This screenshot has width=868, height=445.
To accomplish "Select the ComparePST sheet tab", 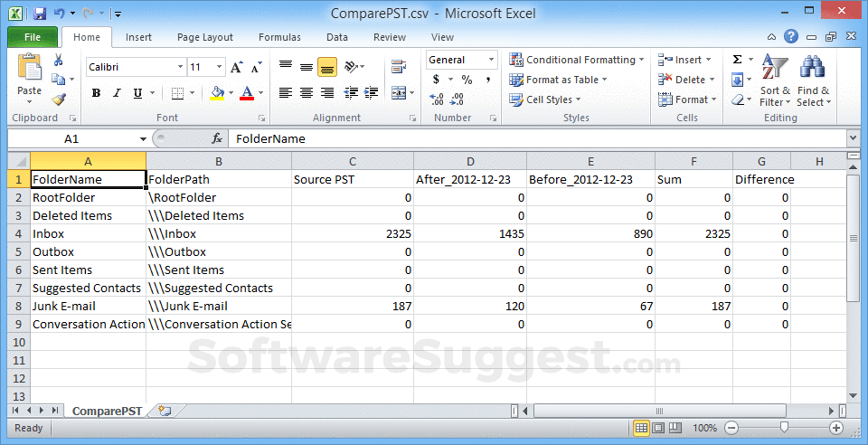I will [x=107, y=411].
